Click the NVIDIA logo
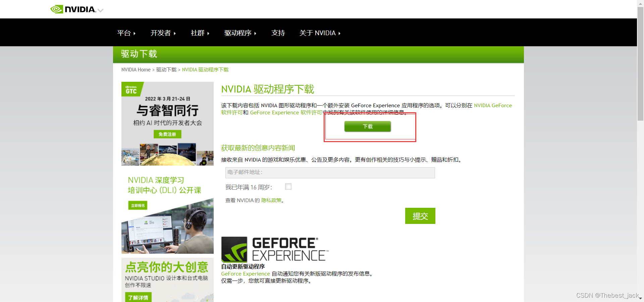The width and height of the screenshot is (644, 302). pos(73,9)
